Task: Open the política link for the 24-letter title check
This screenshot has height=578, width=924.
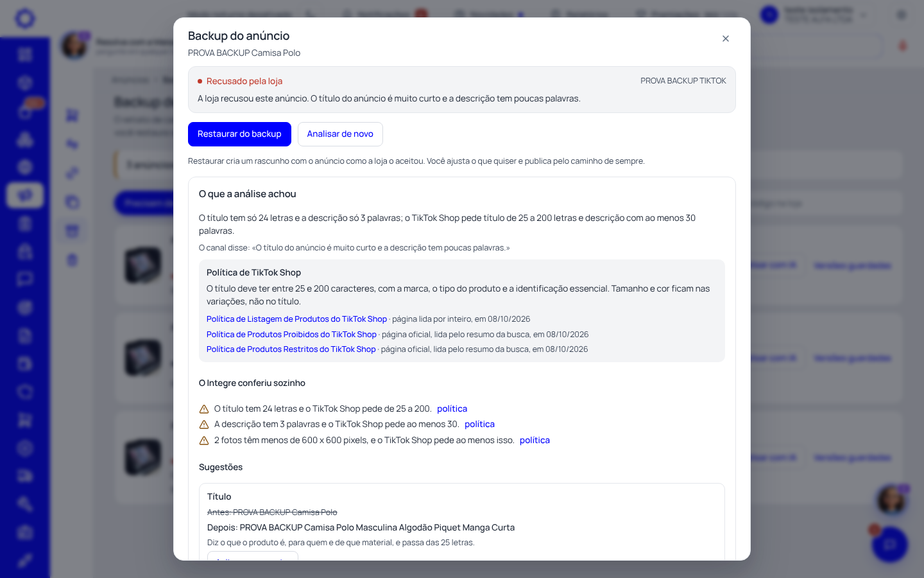Action: (x=452, y=409)
